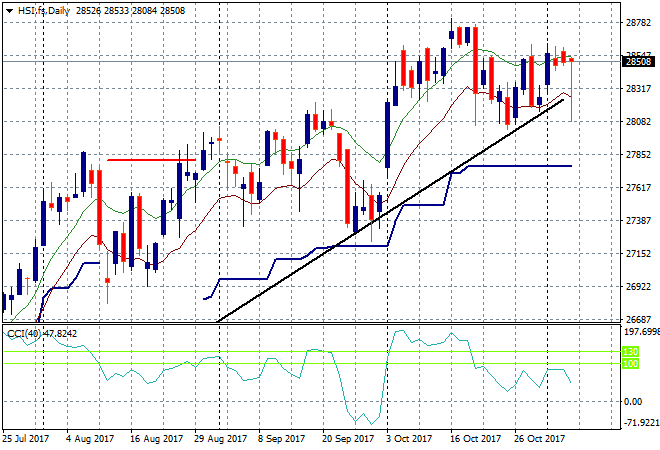Click the CCI(40) 47.8242 indicator label

click(x=42, y=334)
